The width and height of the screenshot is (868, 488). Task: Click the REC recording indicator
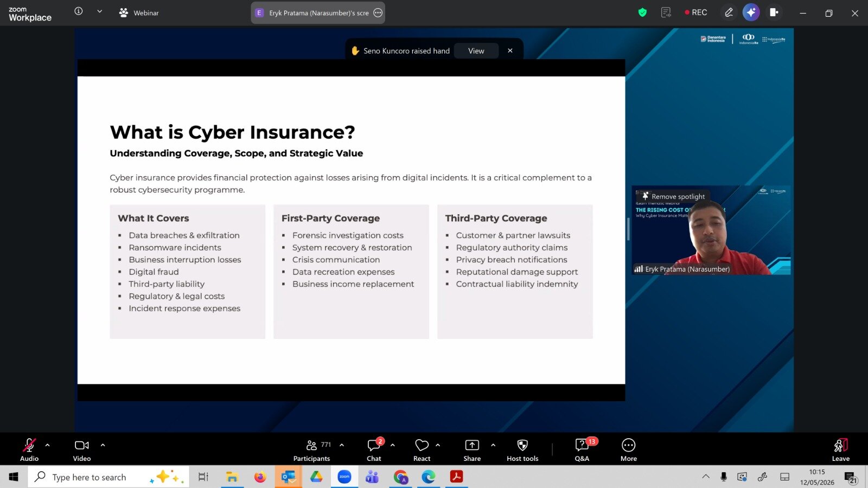click(x=696, y=12)
